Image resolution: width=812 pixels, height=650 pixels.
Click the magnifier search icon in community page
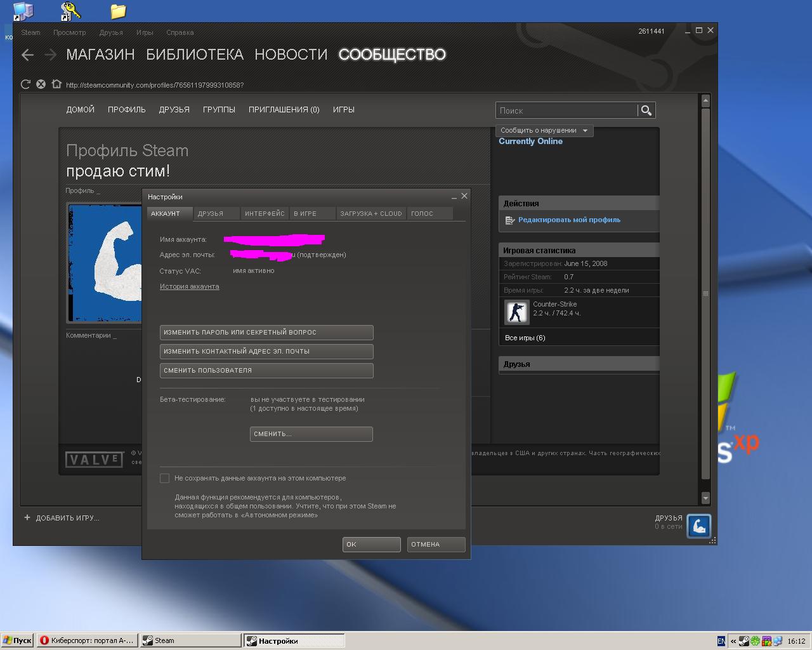(x=646, y=110)
